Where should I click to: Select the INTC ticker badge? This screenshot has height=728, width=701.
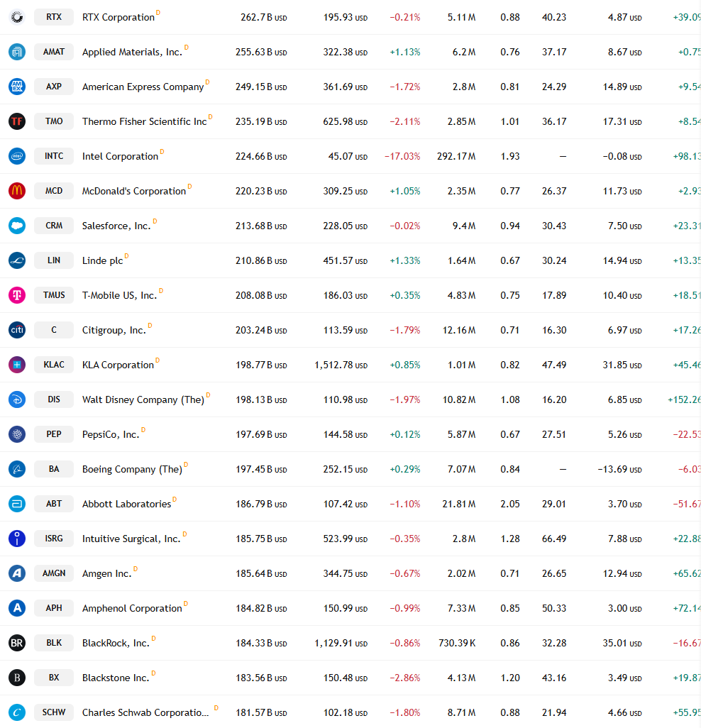[x=54, y=156]
